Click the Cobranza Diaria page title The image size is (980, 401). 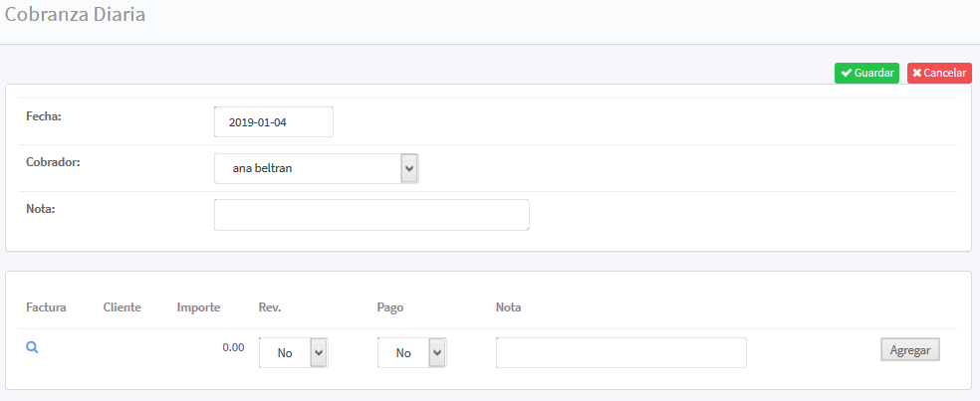pos(75,17)
